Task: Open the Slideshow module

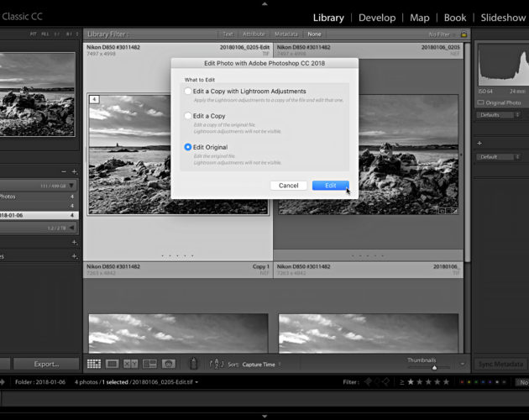Action: tap(503, 18)
